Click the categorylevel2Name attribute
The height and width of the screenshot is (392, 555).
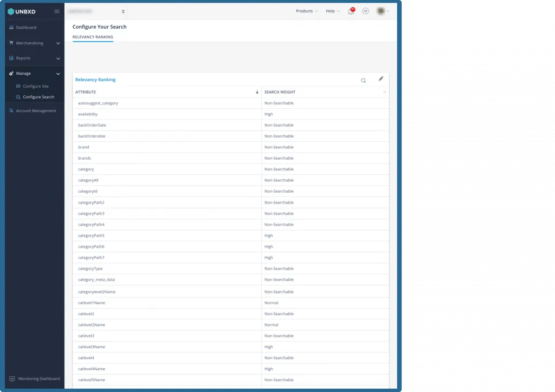coord(96,292)
